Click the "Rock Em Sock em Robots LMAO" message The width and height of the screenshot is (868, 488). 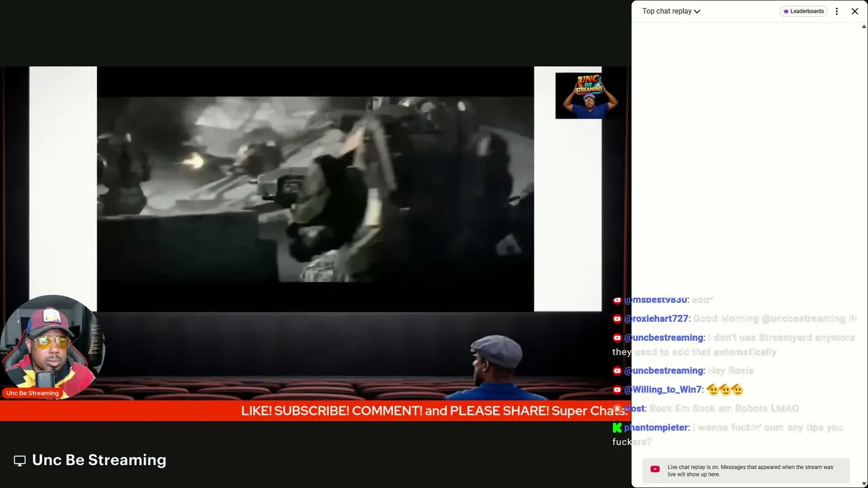724,409
